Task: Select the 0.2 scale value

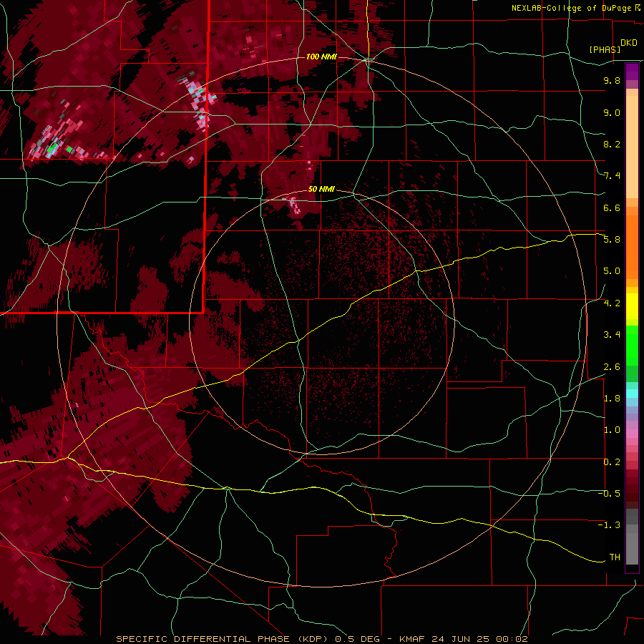Action: pos(612,462)
